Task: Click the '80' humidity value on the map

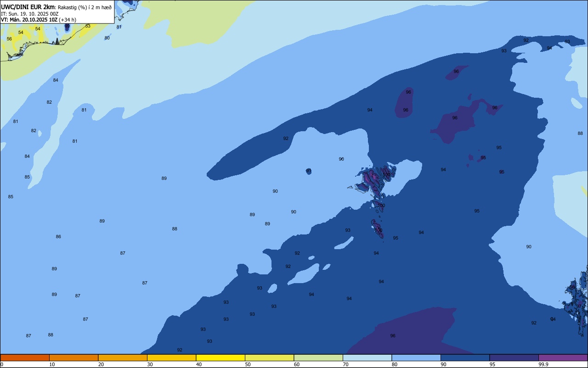Action: pyautogui.click(x=107, y=38)
